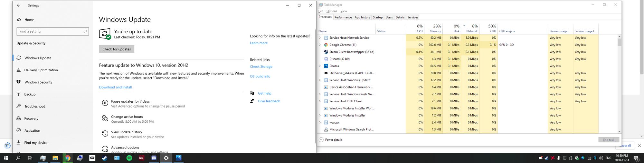
Task: Click the process list scroll-down arrow
Action: [x=619, y=131]
